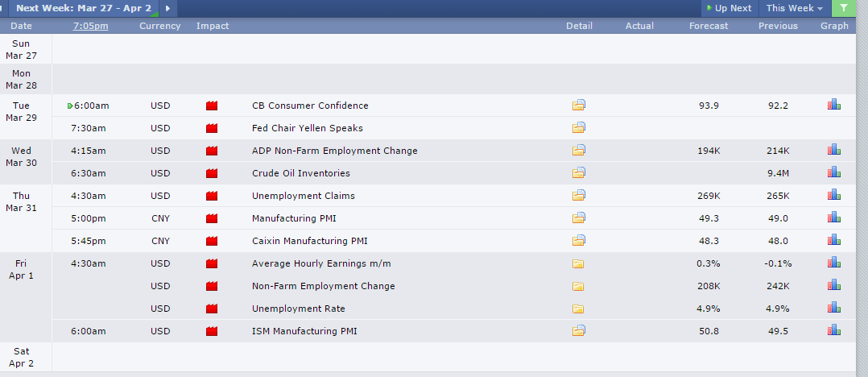This screenshot has height=377, width=868.
Task: Open the calendar filter funnel icon
Action: click(x=843, y=8)
